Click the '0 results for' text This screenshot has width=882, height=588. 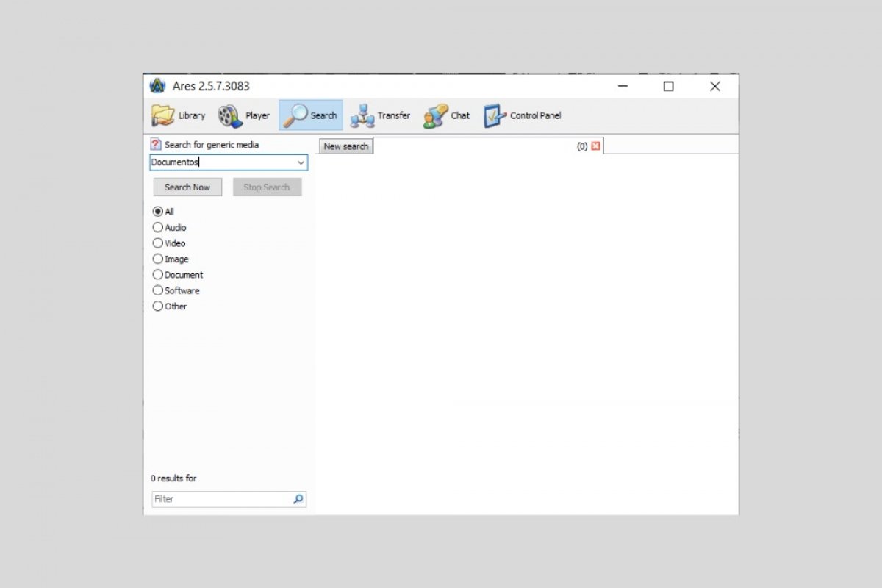[173, 478]
